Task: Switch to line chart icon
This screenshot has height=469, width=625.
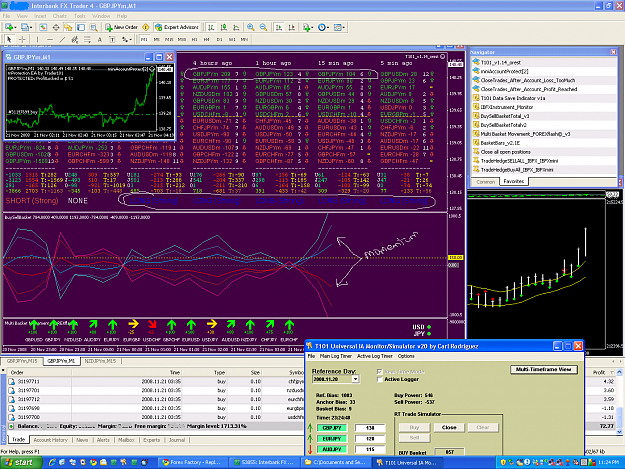Action: [236, 27]
